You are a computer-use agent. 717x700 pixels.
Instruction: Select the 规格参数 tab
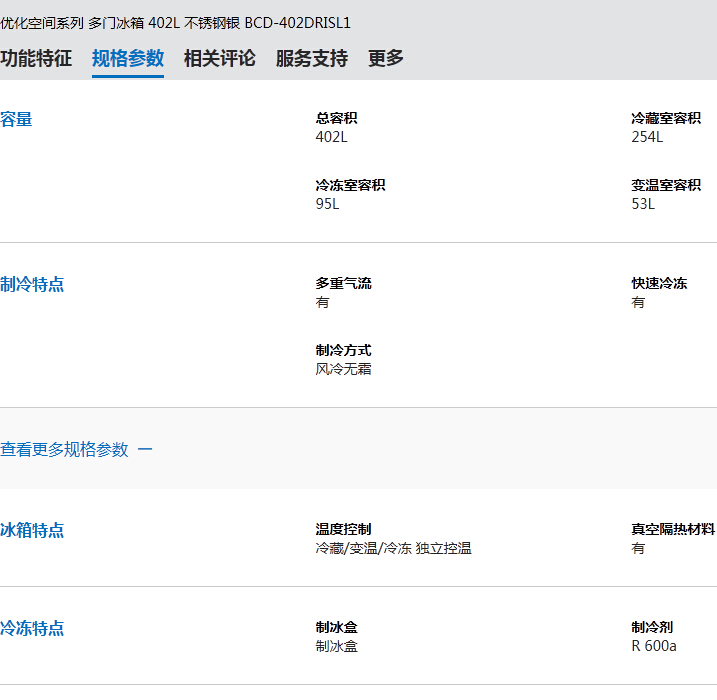pyautogui.click(x=128, y=59)
